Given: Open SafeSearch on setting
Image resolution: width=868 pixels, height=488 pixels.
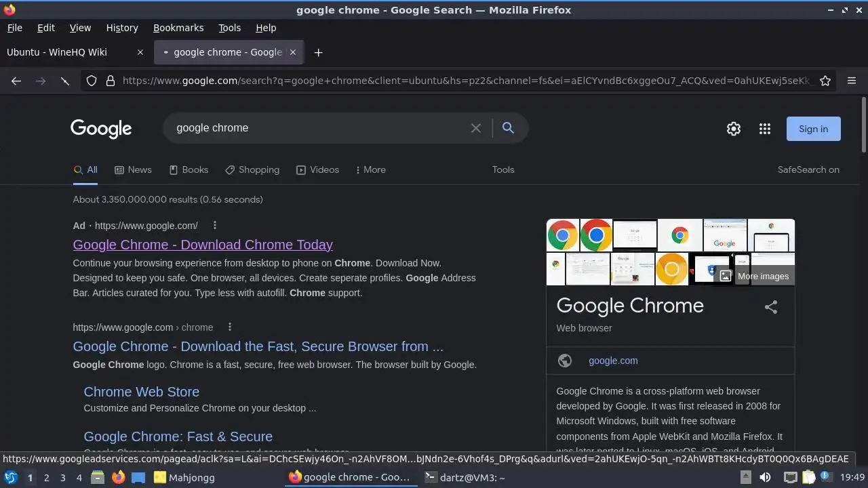Looking at the screenshot, I should click(x=808, y=169).
